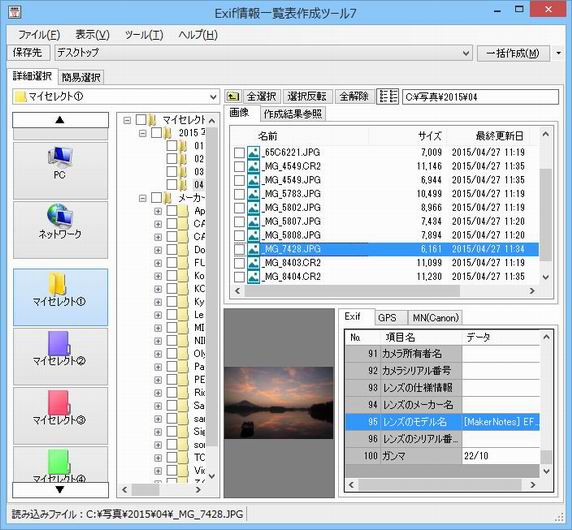The width and height of the screenshot is (572, 530).
Task: Click the sunset photo preview thumbnail
Action: [279, 403]
